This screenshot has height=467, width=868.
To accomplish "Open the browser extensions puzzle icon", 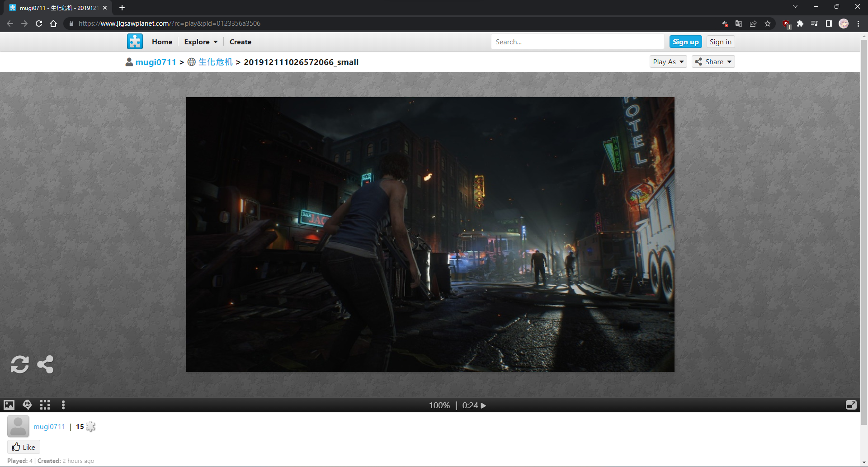I will point(800,24).
